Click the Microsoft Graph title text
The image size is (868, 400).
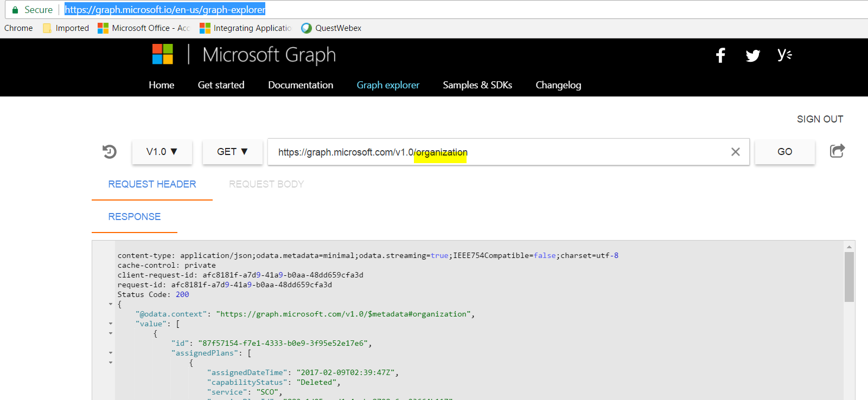tap(269, 55)
